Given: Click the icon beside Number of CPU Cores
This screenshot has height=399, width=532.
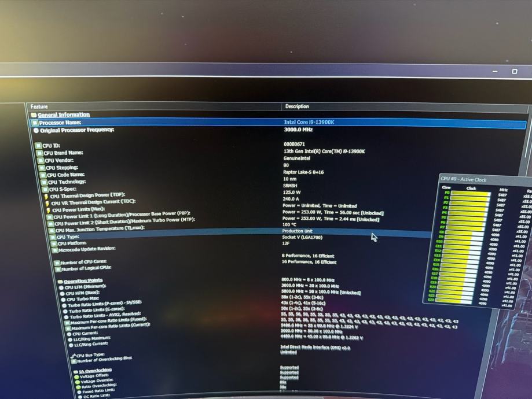Looking at the screenshot, I should click(57, 263).
